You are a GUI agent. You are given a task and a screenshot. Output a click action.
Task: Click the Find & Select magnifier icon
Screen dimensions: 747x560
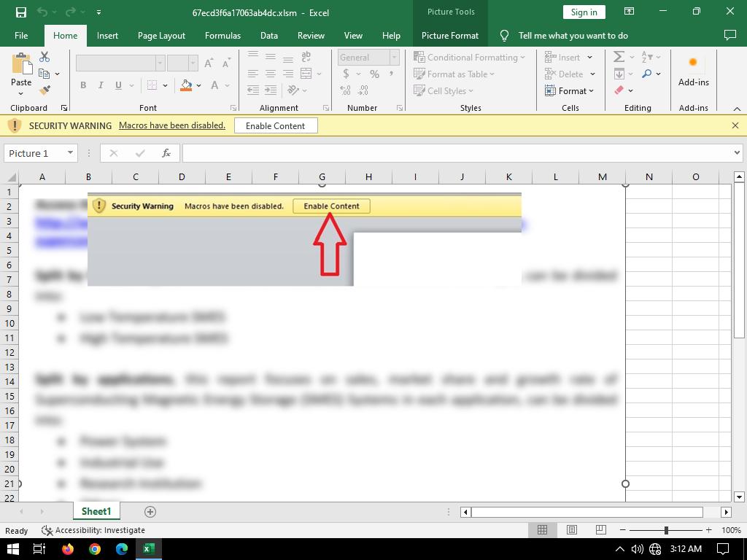(x=647, y=74)
